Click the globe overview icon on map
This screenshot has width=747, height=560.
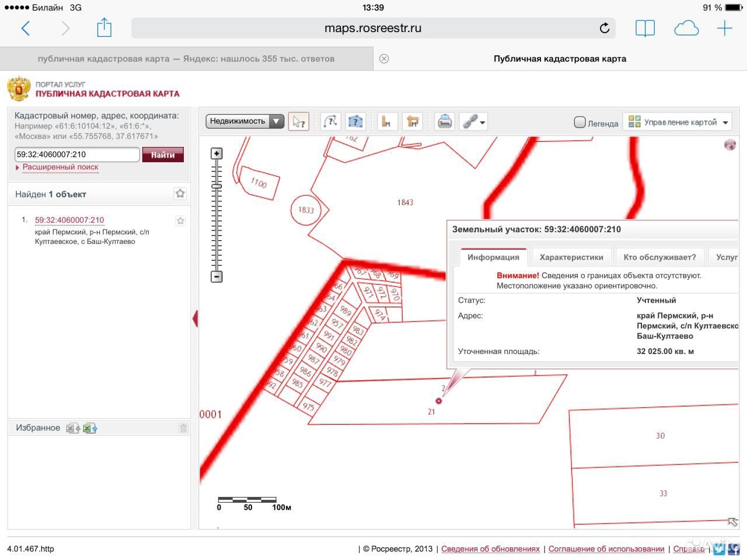729,145
